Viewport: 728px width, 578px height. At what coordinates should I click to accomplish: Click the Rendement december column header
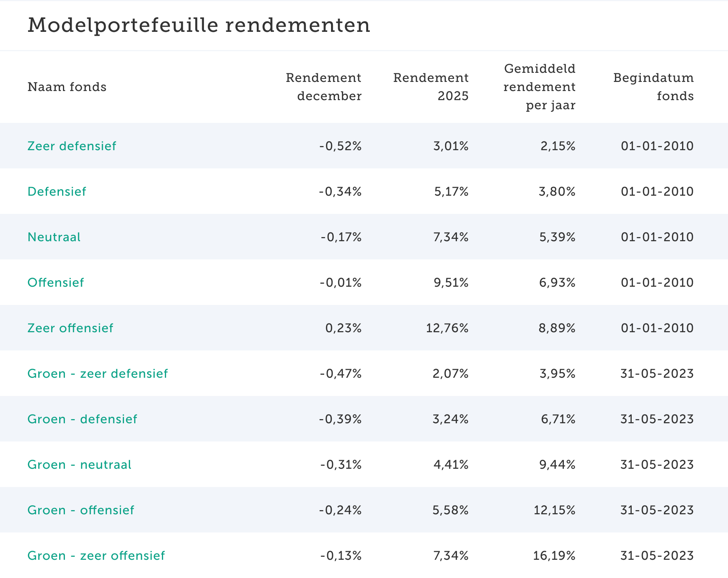coord(323,87)
